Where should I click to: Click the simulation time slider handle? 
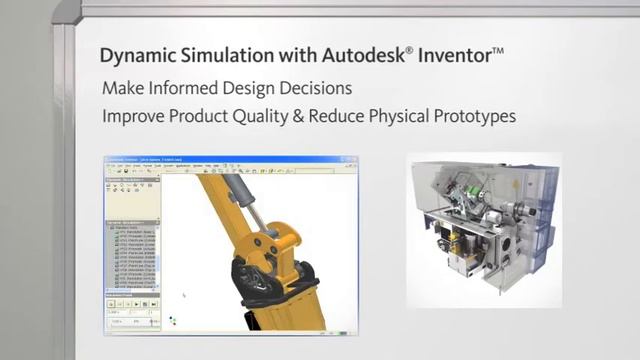pyautogui.click(x=151, y=322)
